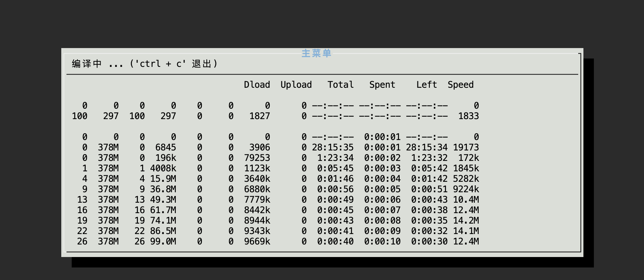
Task: Click the 3906 average download value
Action: coord(260,147)
